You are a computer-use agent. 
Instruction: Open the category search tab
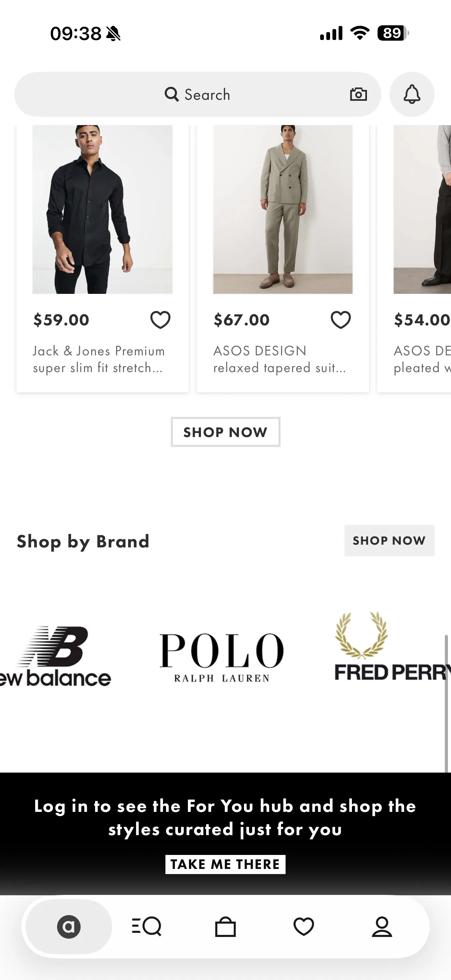pyautogui.click(x=147, y=926)
